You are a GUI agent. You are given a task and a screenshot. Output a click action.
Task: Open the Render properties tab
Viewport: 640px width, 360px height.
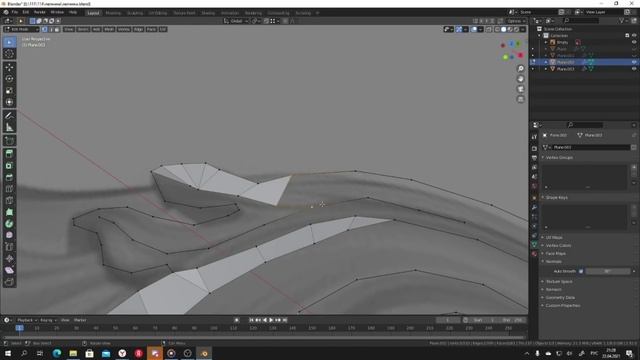point(534,149)
